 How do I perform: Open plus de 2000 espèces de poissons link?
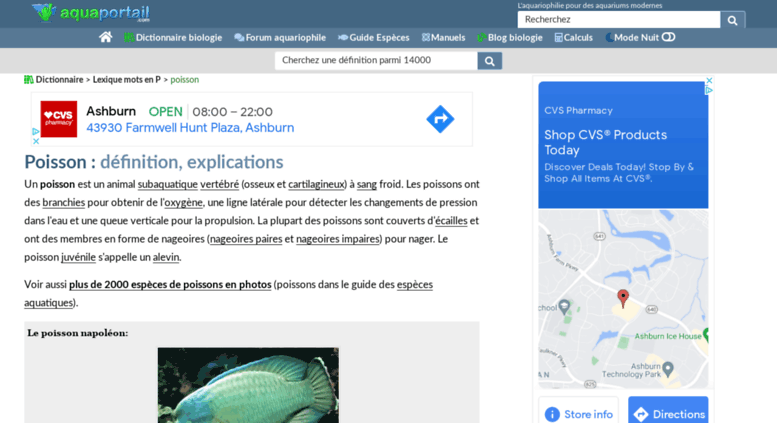170,285
